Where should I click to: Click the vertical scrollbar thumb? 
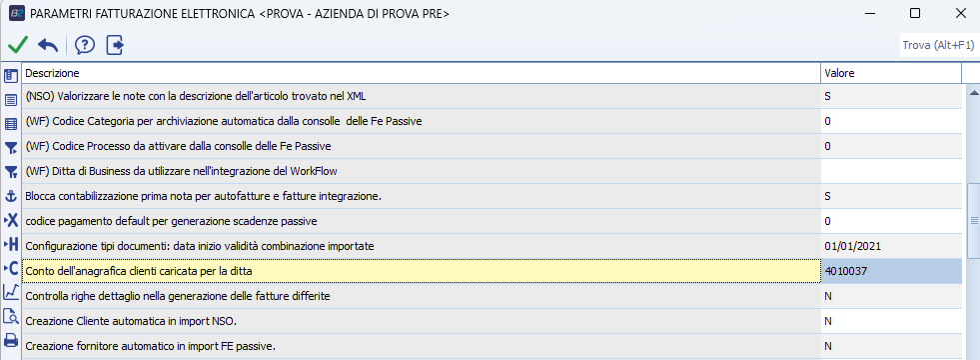(973, 220)
